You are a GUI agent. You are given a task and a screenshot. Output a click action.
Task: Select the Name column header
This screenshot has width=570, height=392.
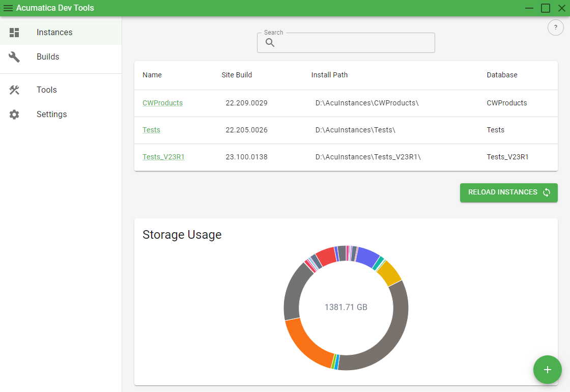152,75
